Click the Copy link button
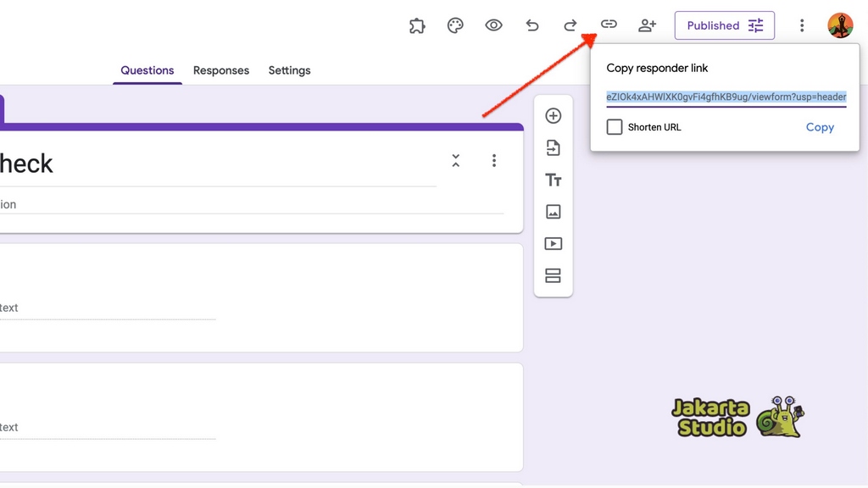Screen dimensions: 868x488 tap(819, 127)
